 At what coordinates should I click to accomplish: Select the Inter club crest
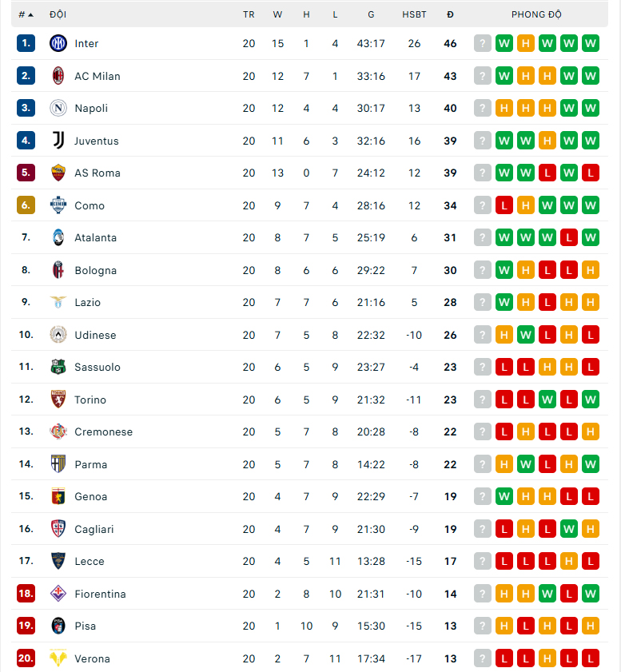tap(58, 43)
